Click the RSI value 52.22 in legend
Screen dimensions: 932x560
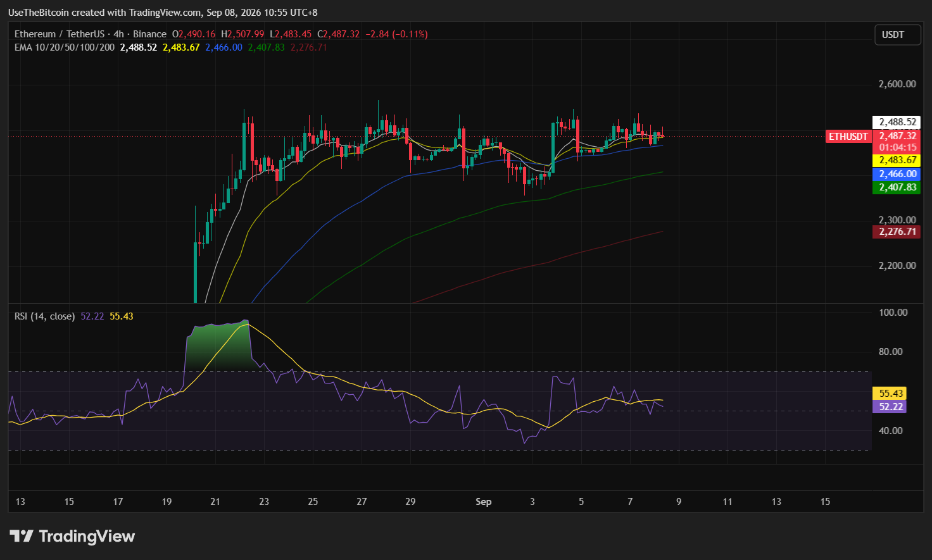92,316
